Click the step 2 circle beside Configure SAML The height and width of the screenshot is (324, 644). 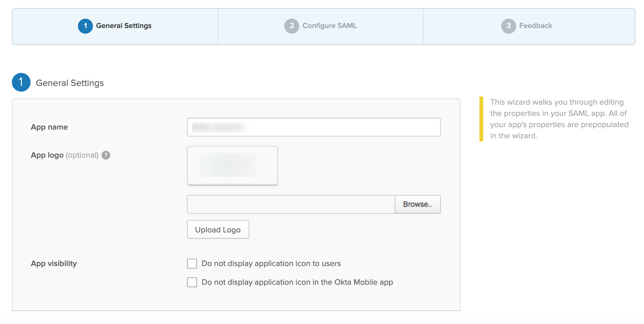click(x=292, y=26)
